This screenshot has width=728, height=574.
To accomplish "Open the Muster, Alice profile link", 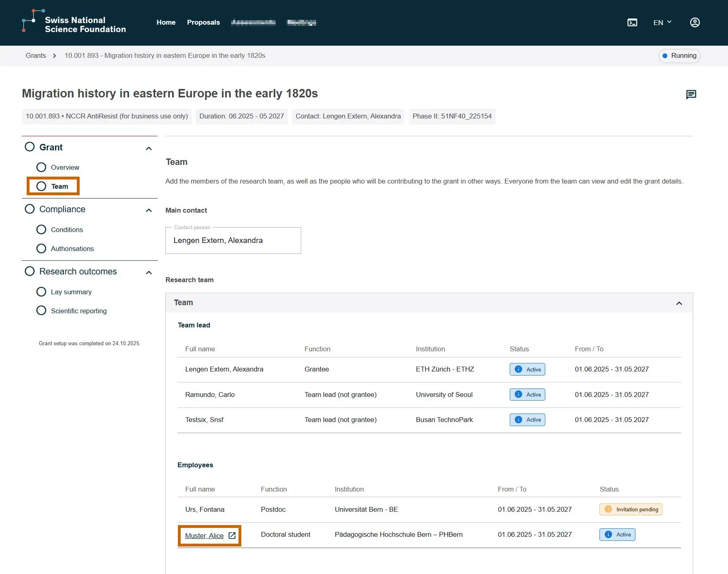I will coord(204,536).
